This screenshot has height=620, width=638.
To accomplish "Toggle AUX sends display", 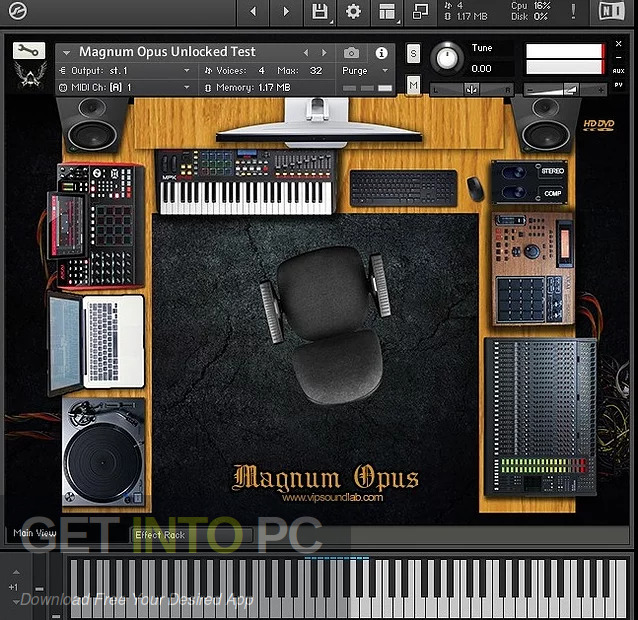I will coord(618,71).
